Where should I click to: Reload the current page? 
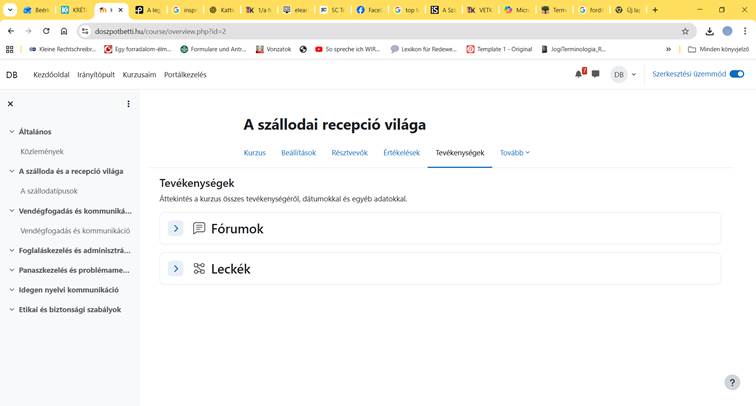tap(46, 31)
